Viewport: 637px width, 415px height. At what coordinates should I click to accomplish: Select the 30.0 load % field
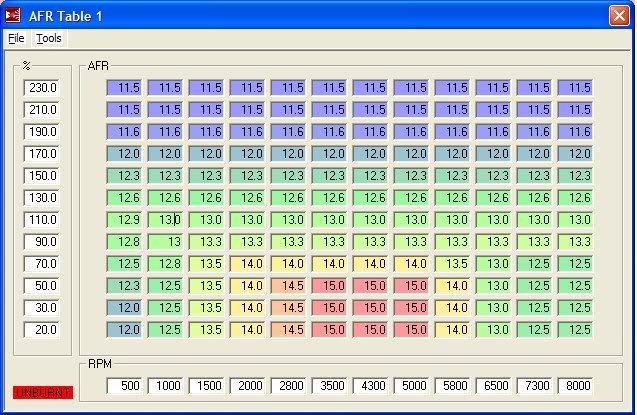pyautogui.click(x=41, y=307)
